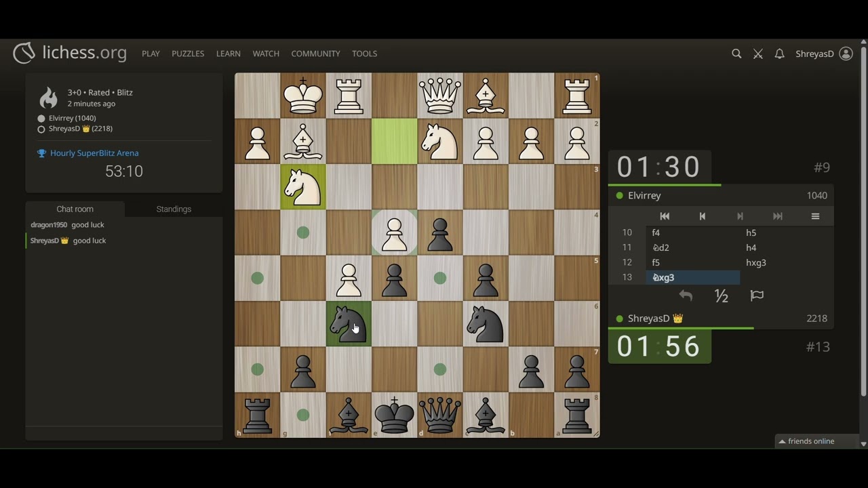Select the black knight on c6
The image size is (868, 488).
point(486,323)
